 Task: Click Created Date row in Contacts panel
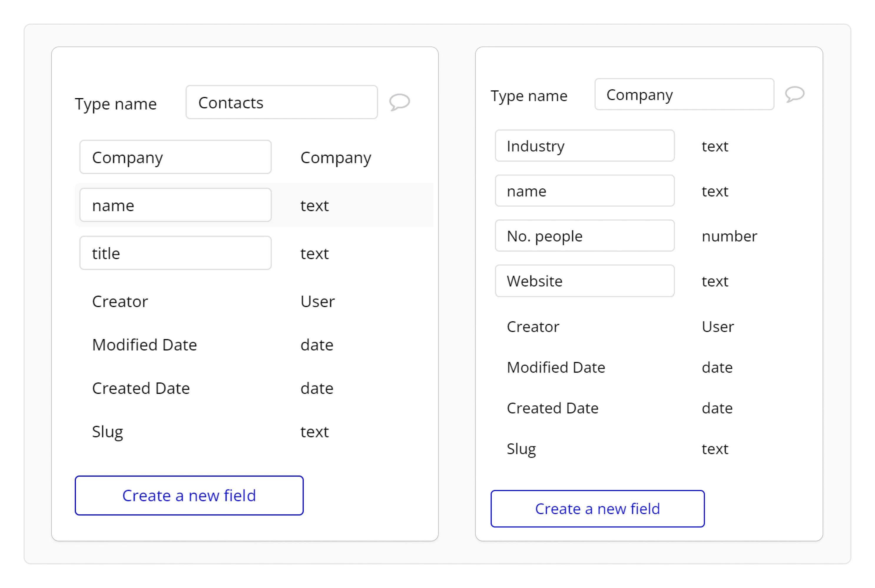[x=254, y=388]
